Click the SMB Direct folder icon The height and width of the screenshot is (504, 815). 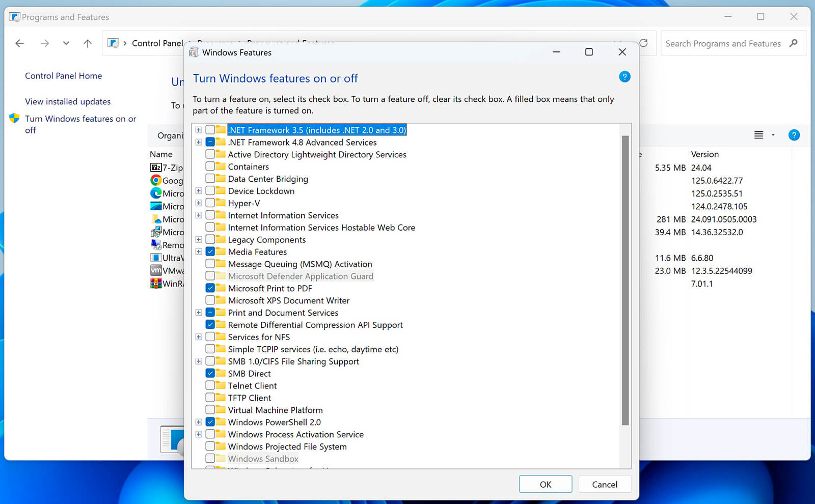(221, 373)
